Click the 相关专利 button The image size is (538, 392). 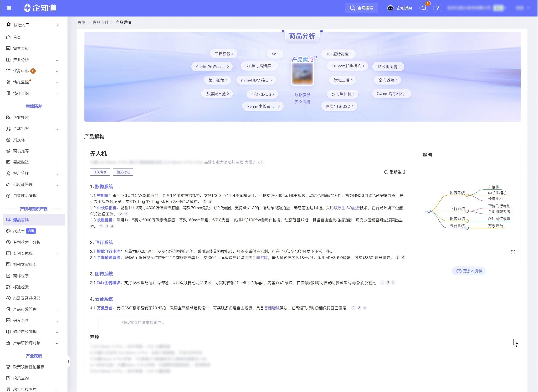[x=100, y=172]
